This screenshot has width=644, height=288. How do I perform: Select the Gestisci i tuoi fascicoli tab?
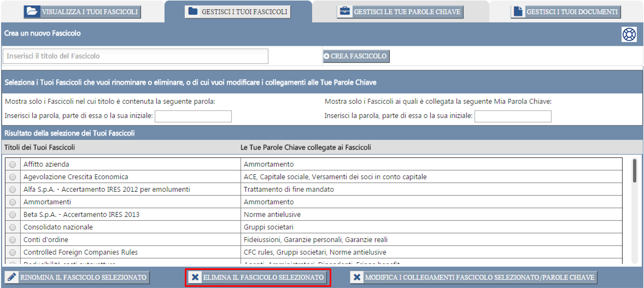click(x=237, y=11)
